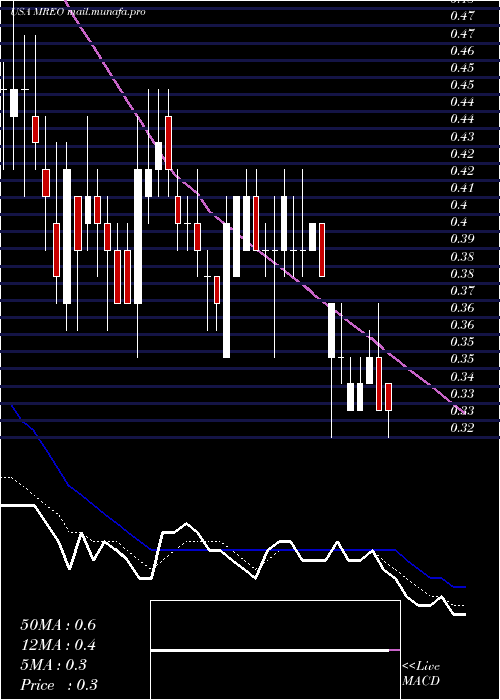
Task: Click the USA MREO chart title text
Action: 78,12
